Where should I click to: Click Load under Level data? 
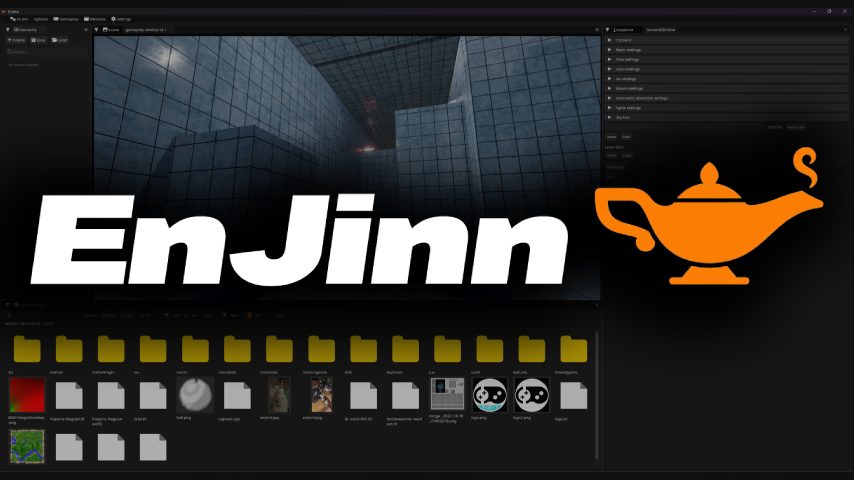point(627,156)
